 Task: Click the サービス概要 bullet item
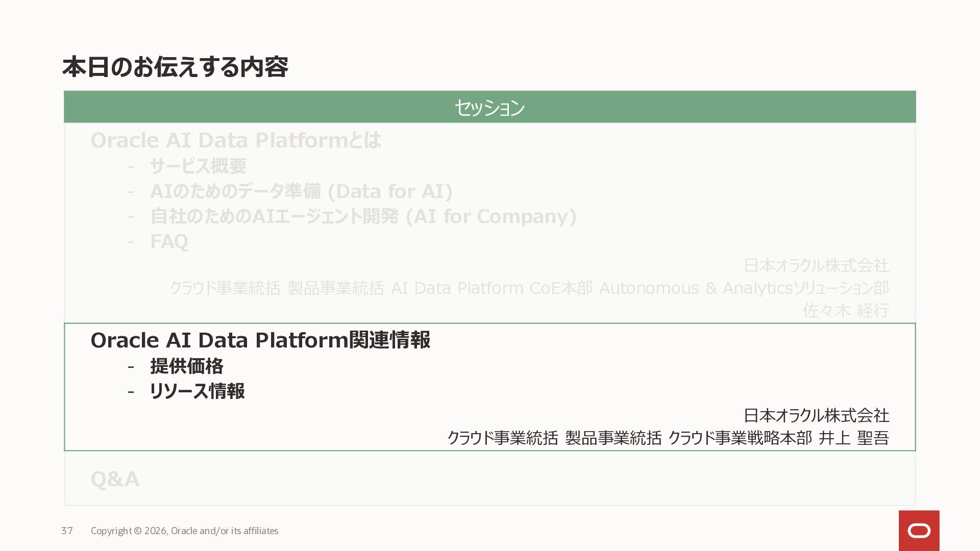coord(198,166)
